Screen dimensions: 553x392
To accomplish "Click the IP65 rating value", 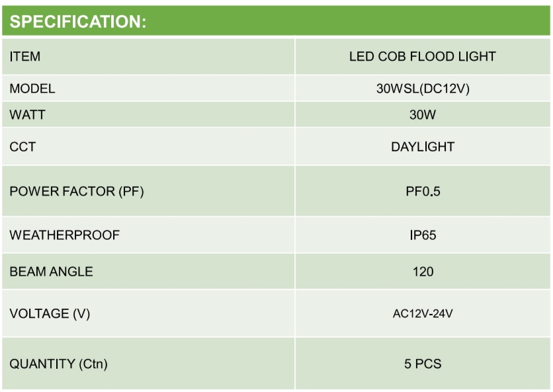I will click(x=422, y=235).
